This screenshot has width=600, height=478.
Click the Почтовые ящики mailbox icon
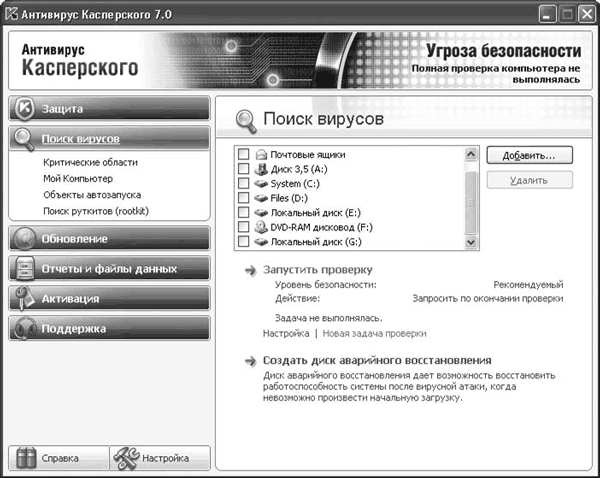261,155
